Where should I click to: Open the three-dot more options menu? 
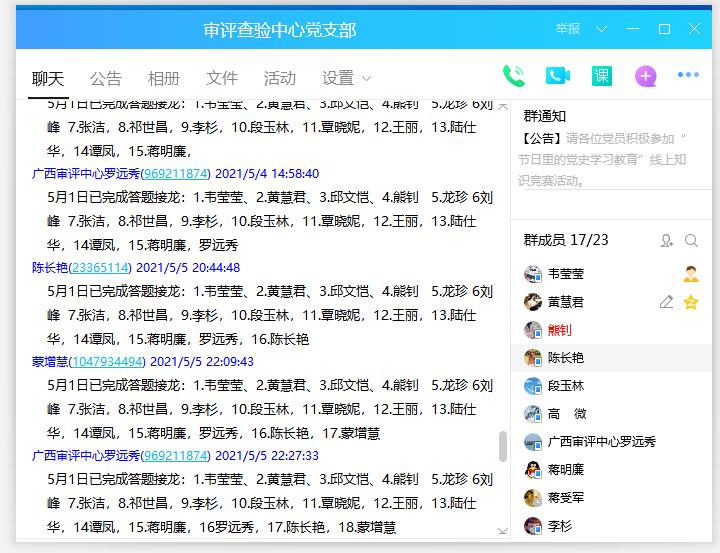point(688,74)
